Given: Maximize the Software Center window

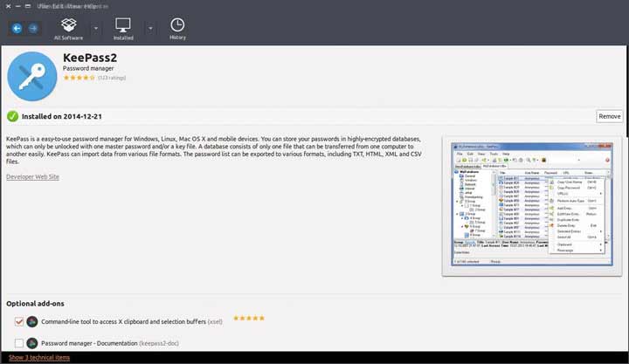Looking at the screenshot, I should pos(28,6).
